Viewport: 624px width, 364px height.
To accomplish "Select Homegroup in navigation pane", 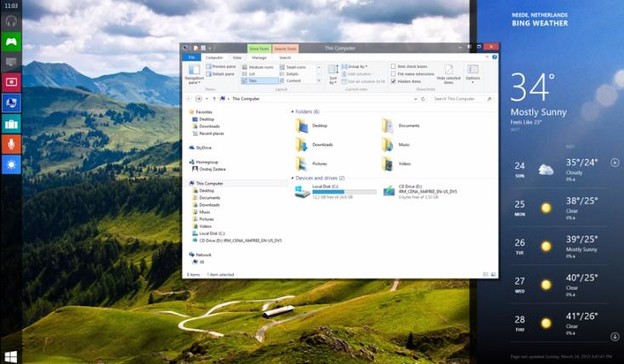I will click(203, 162).
